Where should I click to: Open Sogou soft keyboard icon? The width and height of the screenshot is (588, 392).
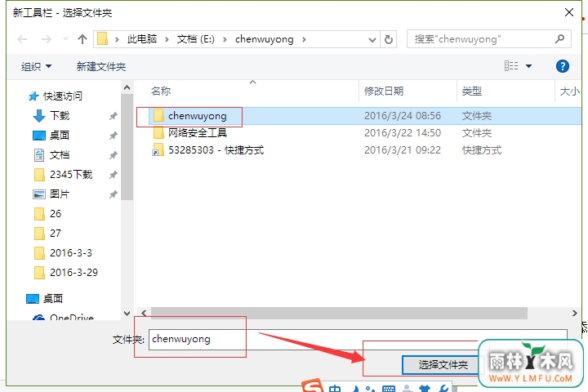389,389
